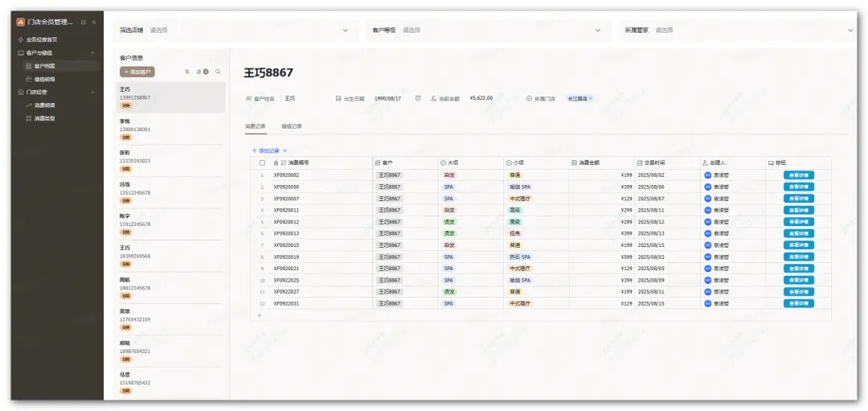Click the edit icon beside the app title
This screenshot has height=411, width=868.
tap(84, 23)
